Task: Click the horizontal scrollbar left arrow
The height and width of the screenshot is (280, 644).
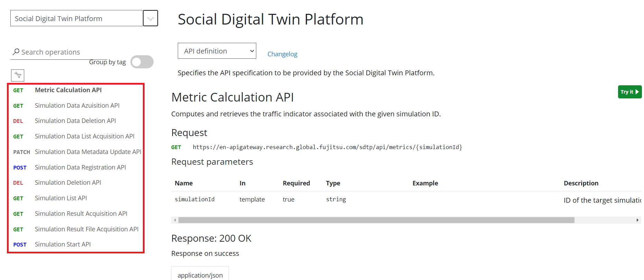Action: tap(175, 220)
